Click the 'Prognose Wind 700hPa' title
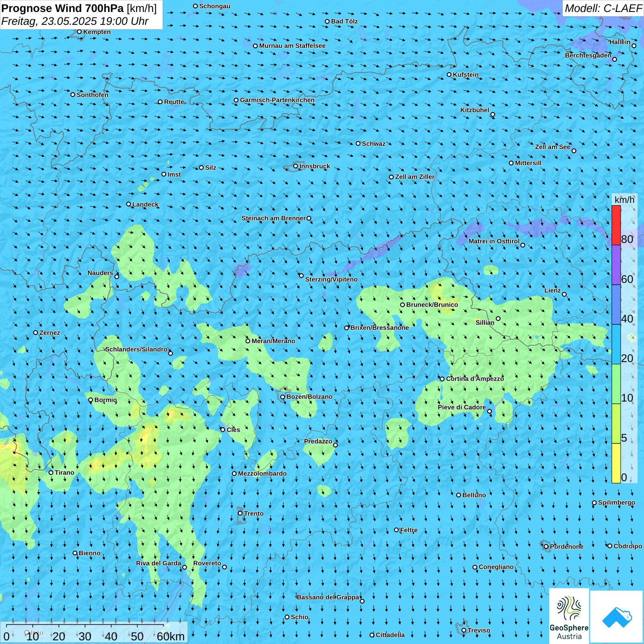644x644 pixels. click(x=63, y=8)
